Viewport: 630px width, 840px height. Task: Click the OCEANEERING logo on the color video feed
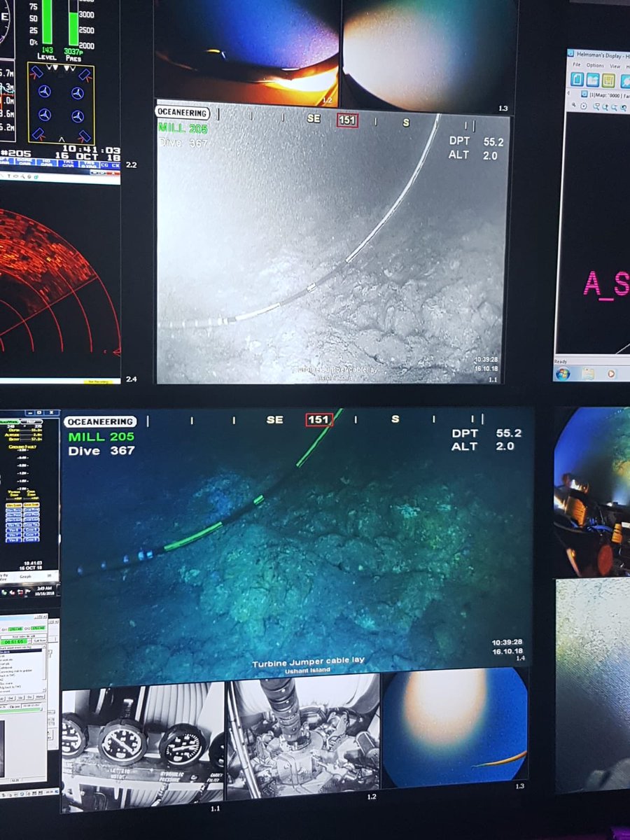coord(99,421)
